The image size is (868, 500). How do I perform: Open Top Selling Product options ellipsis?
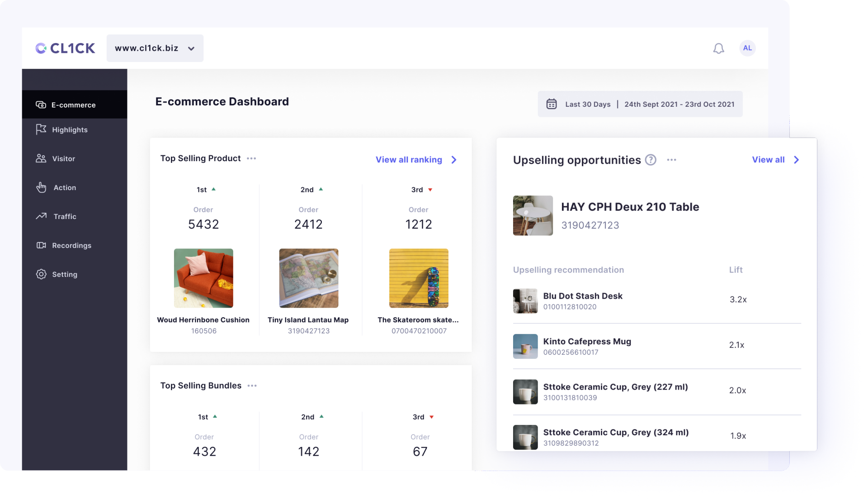click(251, 158)
